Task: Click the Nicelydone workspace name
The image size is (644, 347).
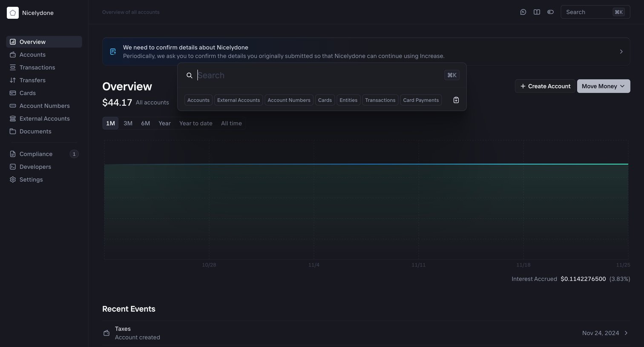Action: click(38, 13)
